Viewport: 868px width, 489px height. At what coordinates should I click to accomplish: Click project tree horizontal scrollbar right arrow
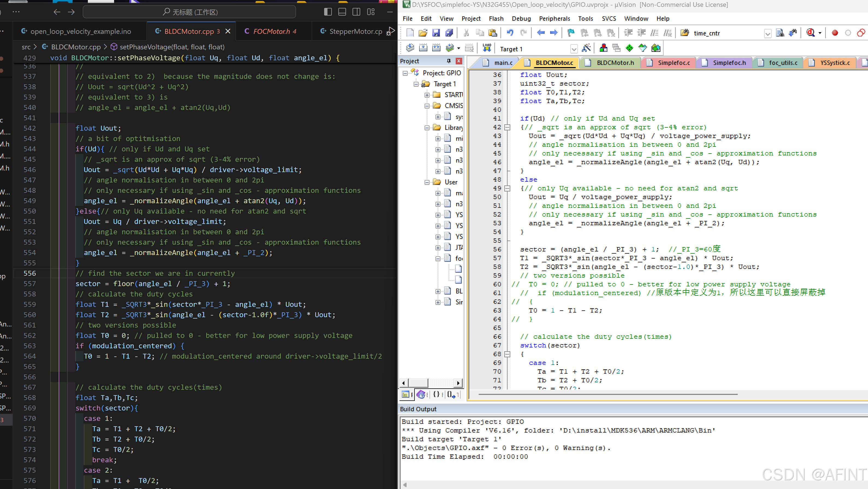pos(458,383)
